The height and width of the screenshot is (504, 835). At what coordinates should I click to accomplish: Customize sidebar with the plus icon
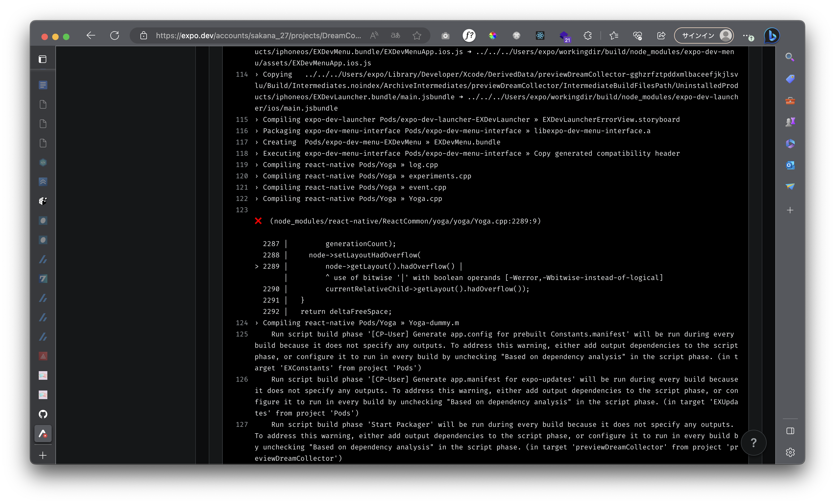pyautogui.click(x=790, y=210)
